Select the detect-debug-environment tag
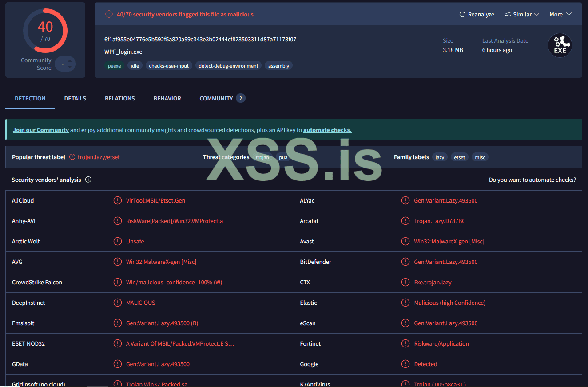Image resolution: width=588 pixels, height=387 pixels. click(x=228, y=66)
